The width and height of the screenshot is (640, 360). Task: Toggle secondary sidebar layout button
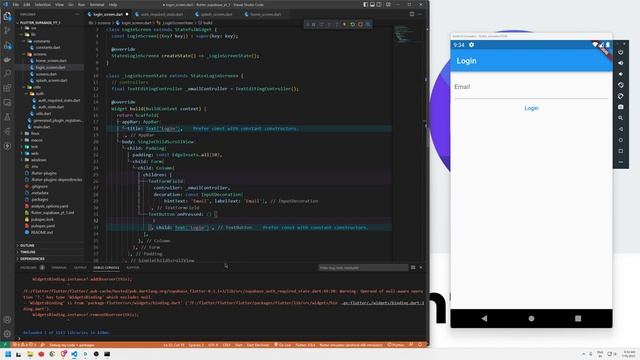click(x=379, y=4)
